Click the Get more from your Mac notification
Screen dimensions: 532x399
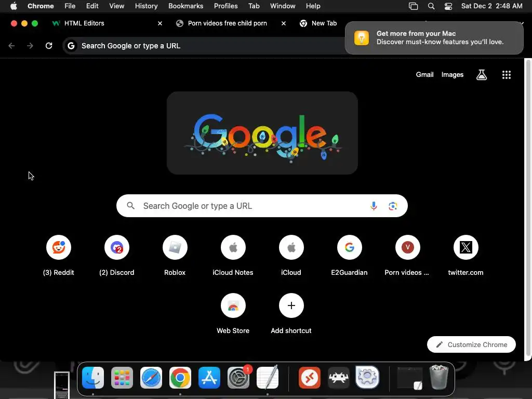[434, 37]
